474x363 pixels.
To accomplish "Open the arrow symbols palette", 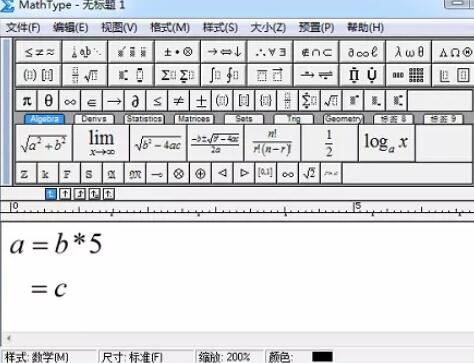I will (x=224, y=52).
